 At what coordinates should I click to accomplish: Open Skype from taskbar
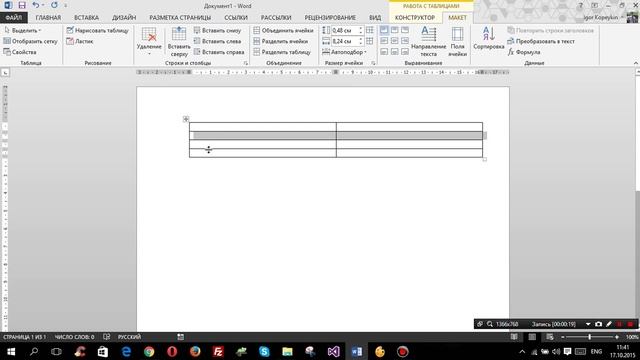[264, 351]
